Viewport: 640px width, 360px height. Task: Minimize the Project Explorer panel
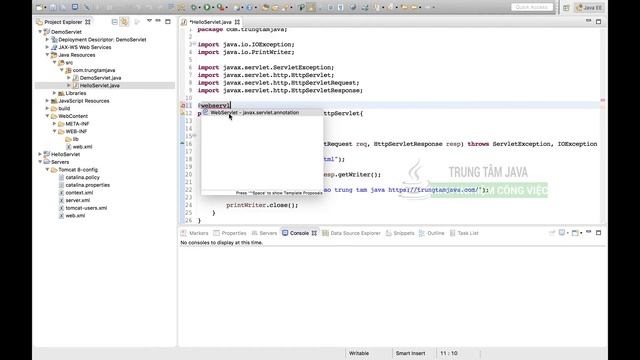coord(158,21)
